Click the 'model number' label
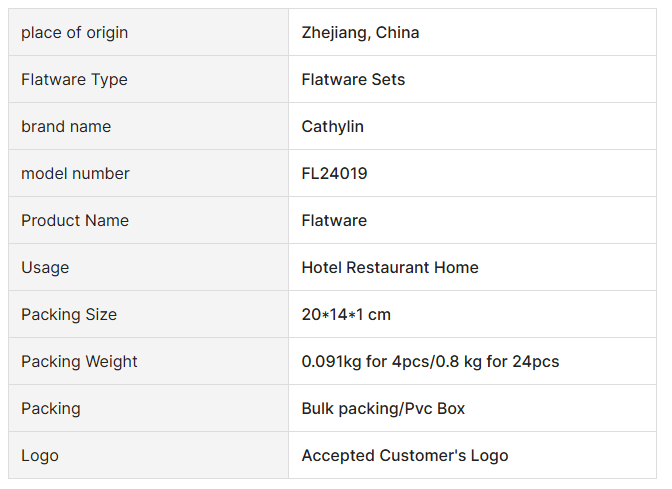This screenshot has width=672, height=489. pos(75,174)
